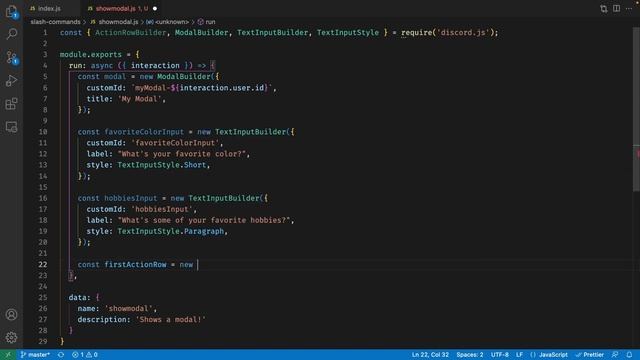Click the Synchronize Changes icon

point(61,355)
